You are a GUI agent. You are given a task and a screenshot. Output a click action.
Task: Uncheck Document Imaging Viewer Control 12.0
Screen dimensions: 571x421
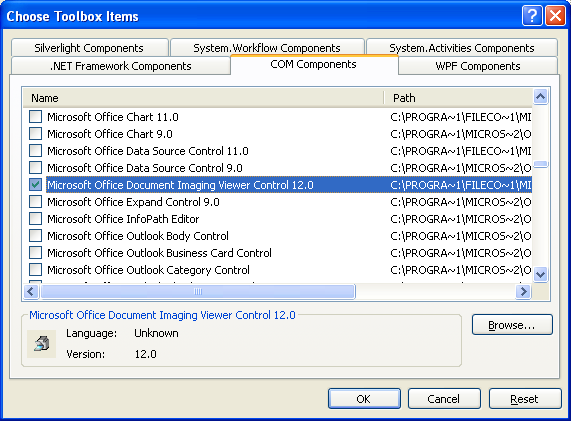pos(35,184)
